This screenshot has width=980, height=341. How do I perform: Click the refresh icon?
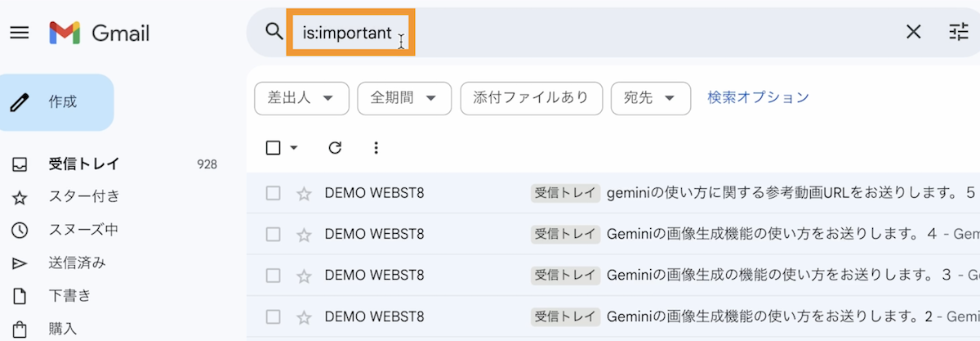(335, 148)
